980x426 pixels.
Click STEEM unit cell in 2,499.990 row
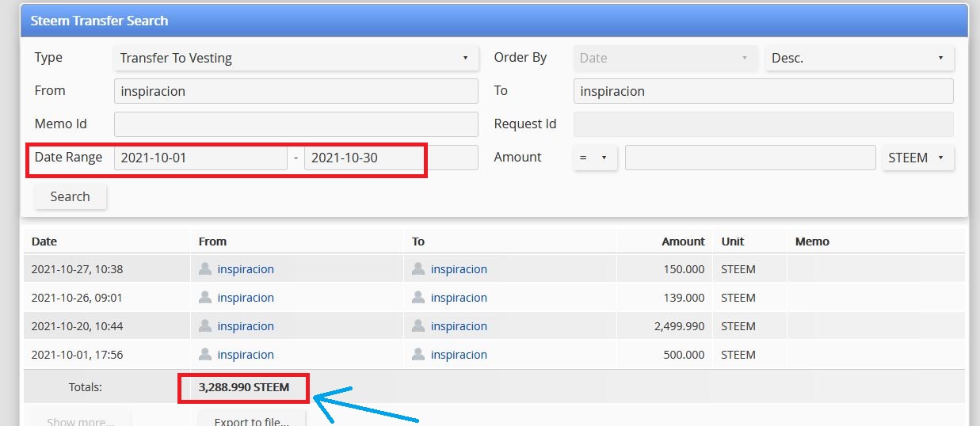pos(738,326)
